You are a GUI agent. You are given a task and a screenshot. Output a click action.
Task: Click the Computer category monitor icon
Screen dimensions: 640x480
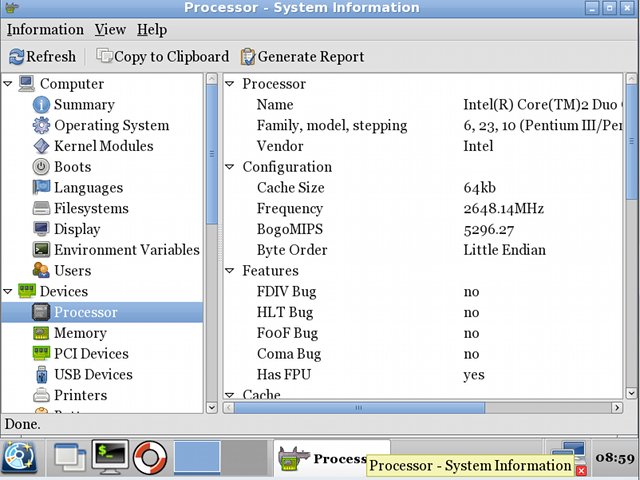click(27, 84)
